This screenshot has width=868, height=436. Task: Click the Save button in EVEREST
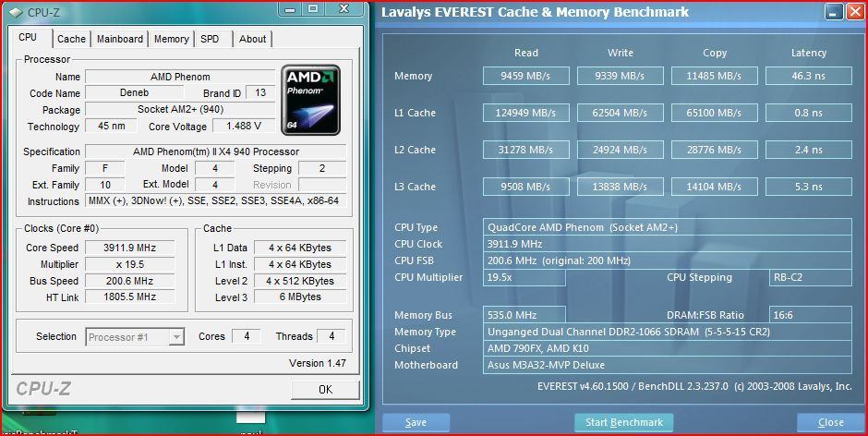click(416, 423)
